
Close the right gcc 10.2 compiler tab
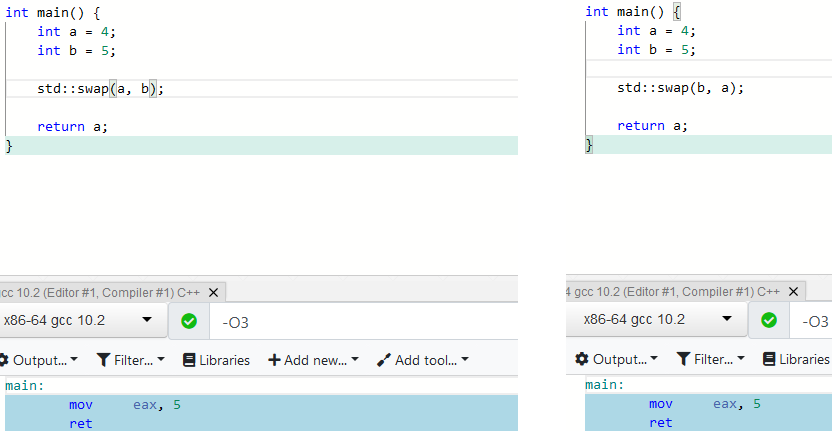793,291
